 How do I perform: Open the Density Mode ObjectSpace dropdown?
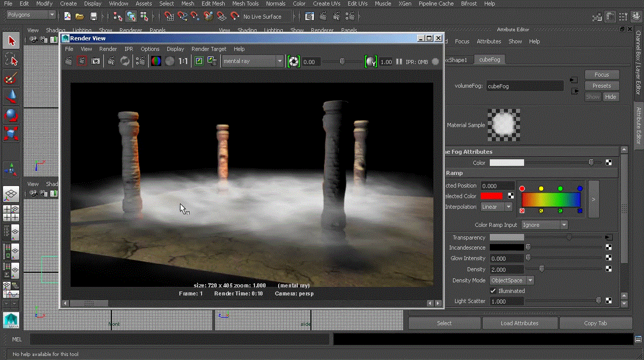point(512,280)
